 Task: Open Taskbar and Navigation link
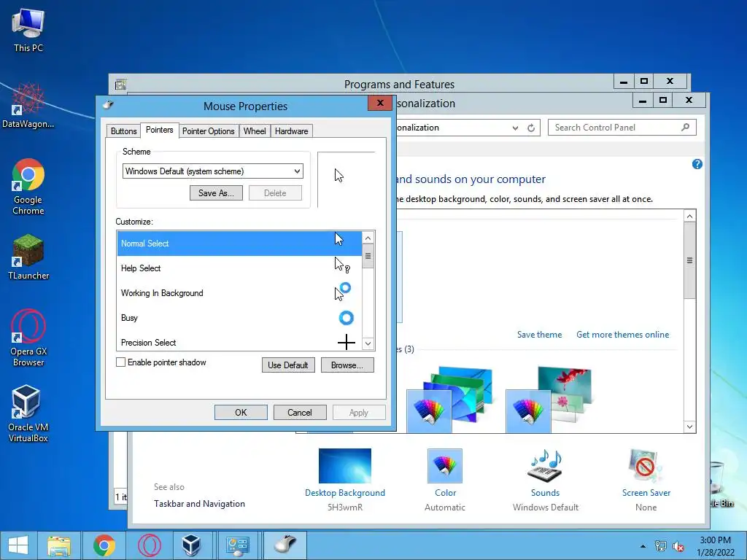click(199, 504)
